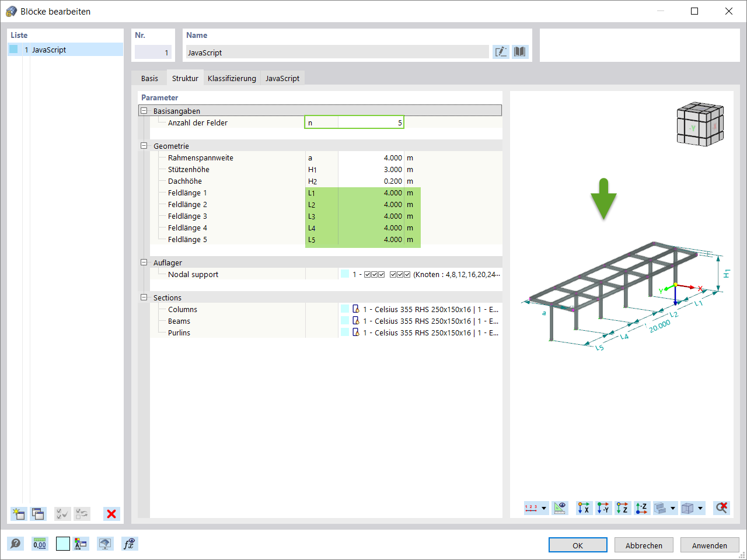Open help via the question mark icon
This screenshot has width=747, height=560.
point(16,544)
